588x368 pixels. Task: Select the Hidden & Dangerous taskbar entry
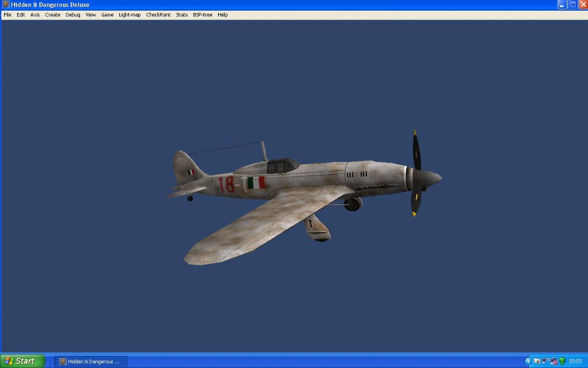88,361
